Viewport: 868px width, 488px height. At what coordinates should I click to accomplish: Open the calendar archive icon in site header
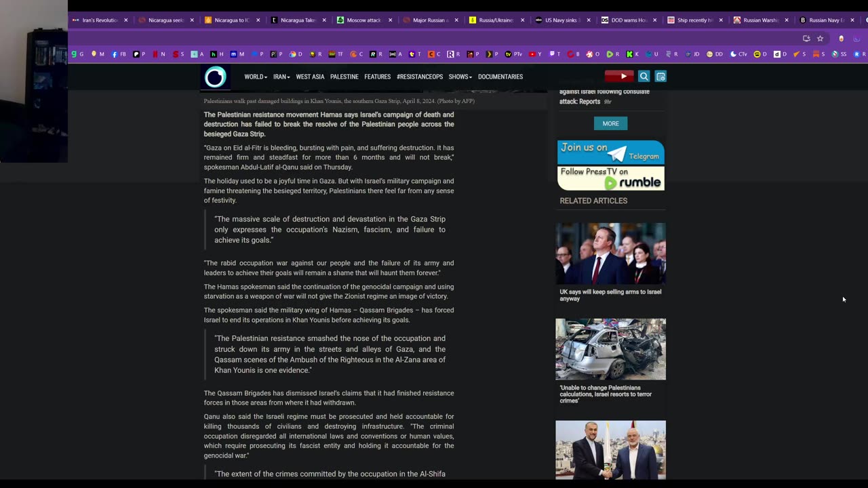[x=660, y=77]
